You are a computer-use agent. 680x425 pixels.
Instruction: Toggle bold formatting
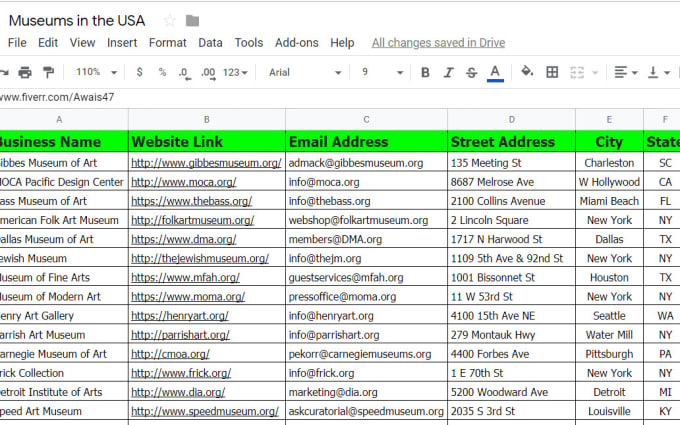point(425,72)
